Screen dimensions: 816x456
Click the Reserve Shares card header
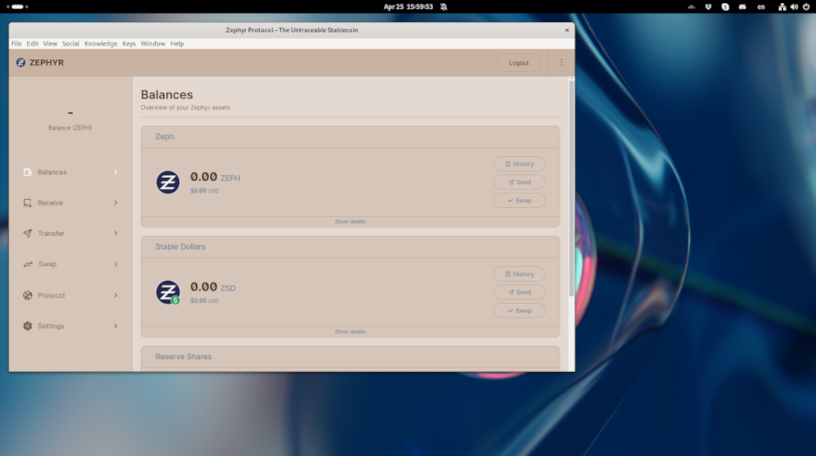pos(350,357)
